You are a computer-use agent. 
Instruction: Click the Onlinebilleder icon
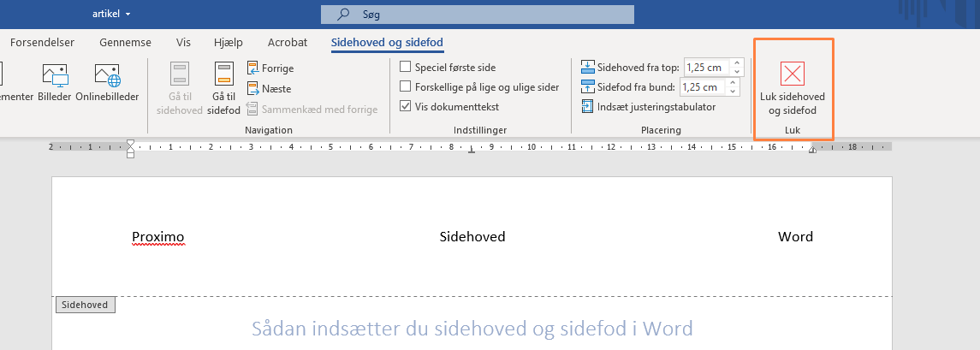pos(107,75)
